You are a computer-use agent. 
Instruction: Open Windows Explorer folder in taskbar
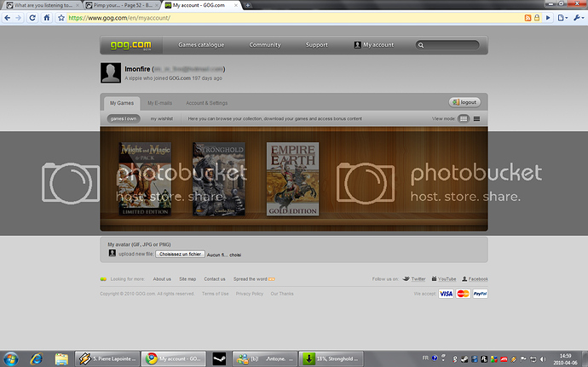pyautogui.click(x=61, y=358)
